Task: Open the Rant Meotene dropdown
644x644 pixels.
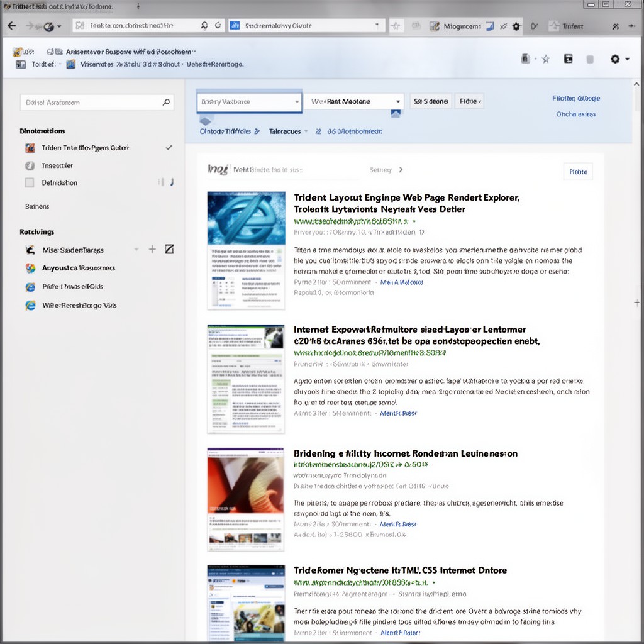Action: (x=353, y=101)
